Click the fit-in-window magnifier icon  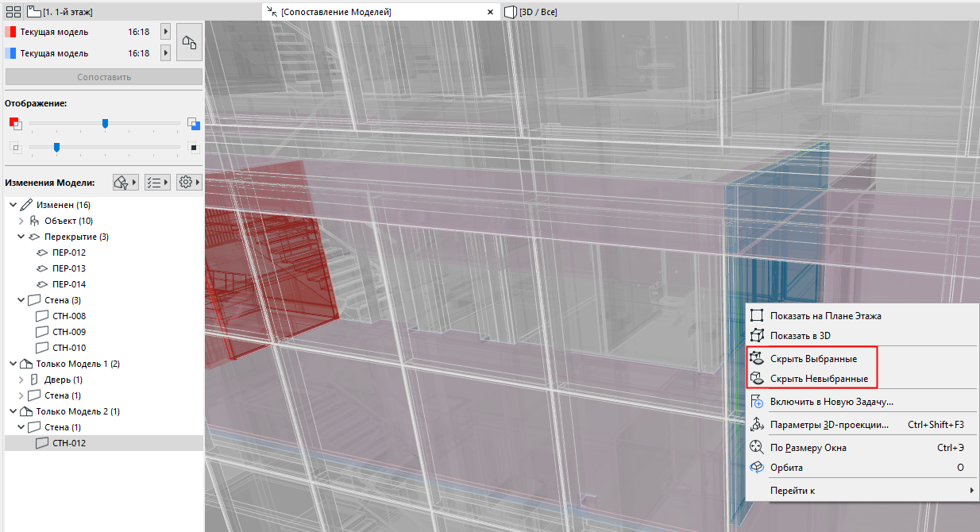[757, 447]
